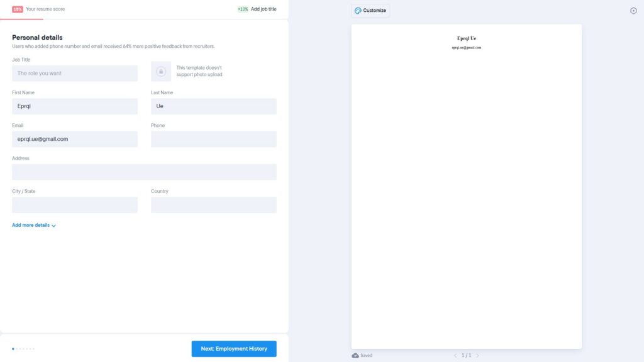Click the chevron beside Add more details

54,226
